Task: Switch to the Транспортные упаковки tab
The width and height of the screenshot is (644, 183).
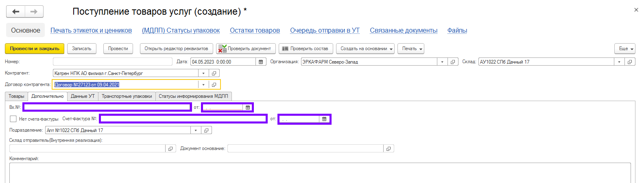Action: (x=127, y=96)
